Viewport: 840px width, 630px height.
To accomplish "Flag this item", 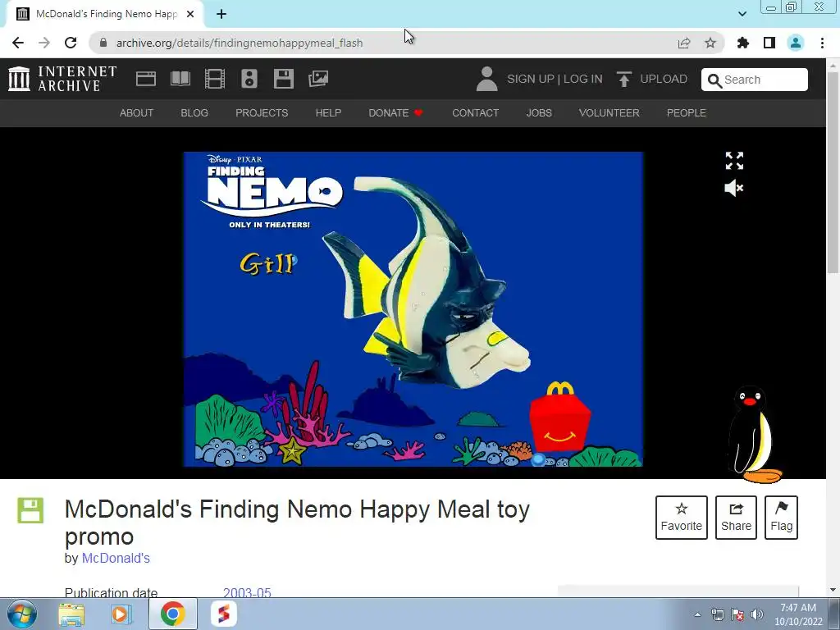I will pos(781,518).
